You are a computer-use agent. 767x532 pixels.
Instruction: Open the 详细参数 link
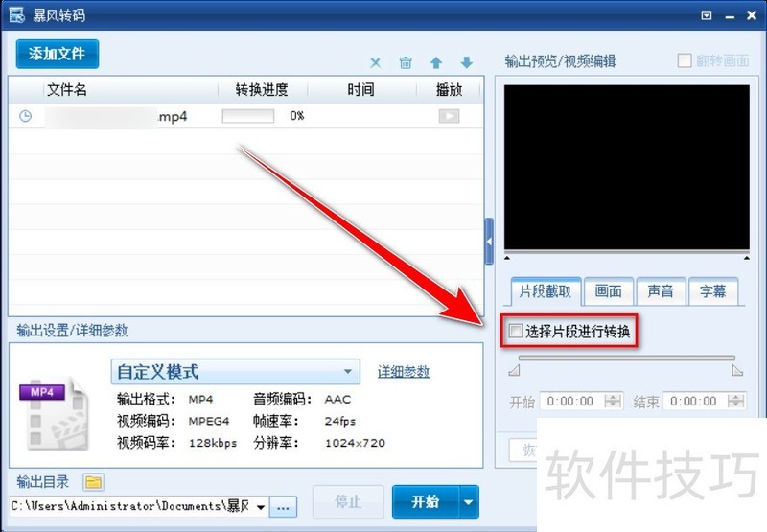(x=404, y=372)
